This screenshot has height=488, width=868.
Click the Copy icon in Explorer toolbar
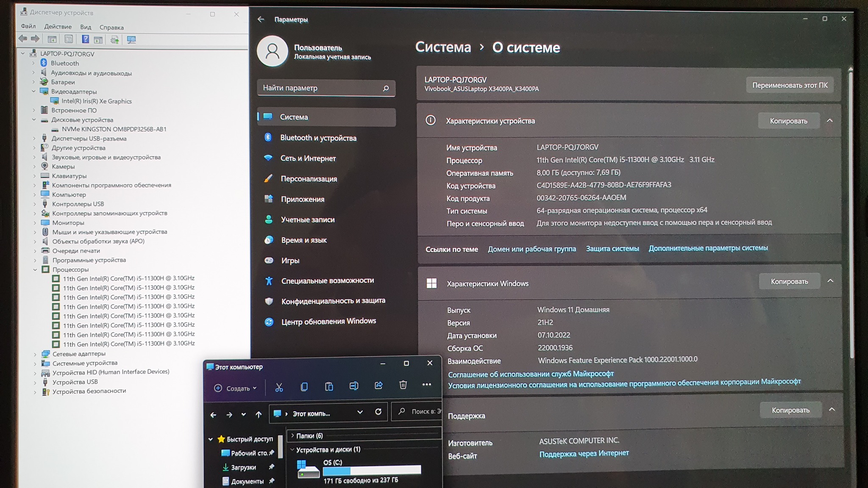[x=304, y=386]
